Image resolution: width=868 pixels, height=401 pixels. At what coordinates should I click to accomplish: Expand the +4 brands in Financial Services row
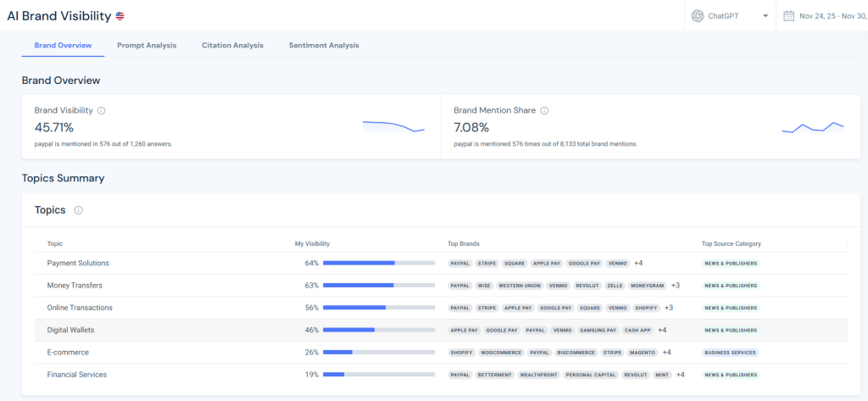click(x=680, y=374)
